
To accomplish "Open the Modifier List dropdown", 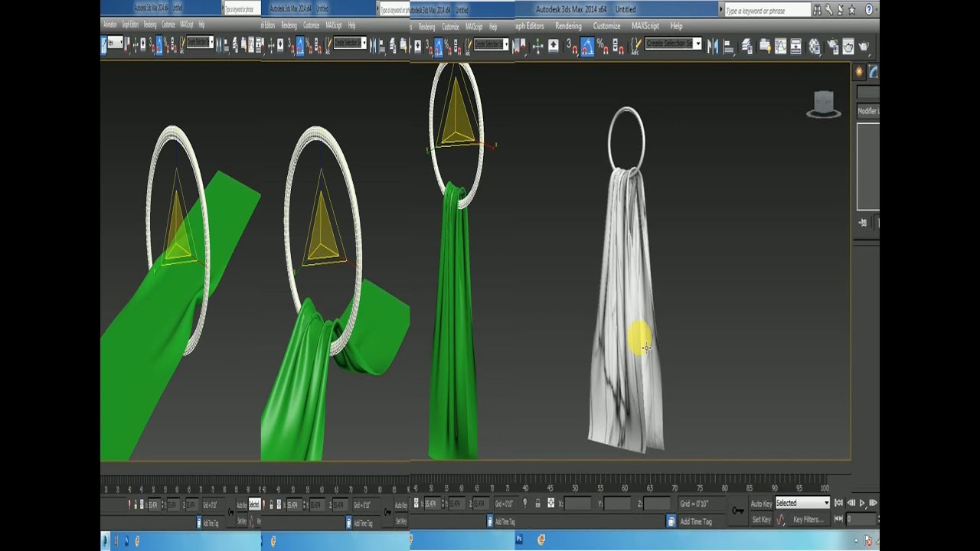I will [867, 111].
